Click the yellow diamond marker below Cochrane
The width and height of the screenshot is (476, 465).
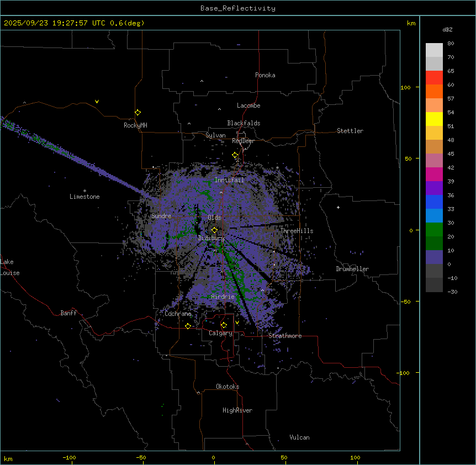coord(188,326)
